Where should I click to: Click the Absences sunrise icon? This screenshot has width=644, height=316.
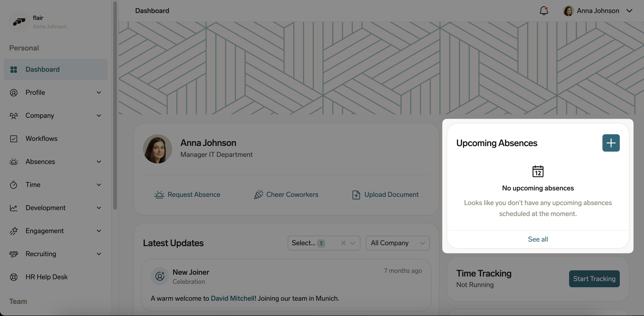[x=14, y=162]
